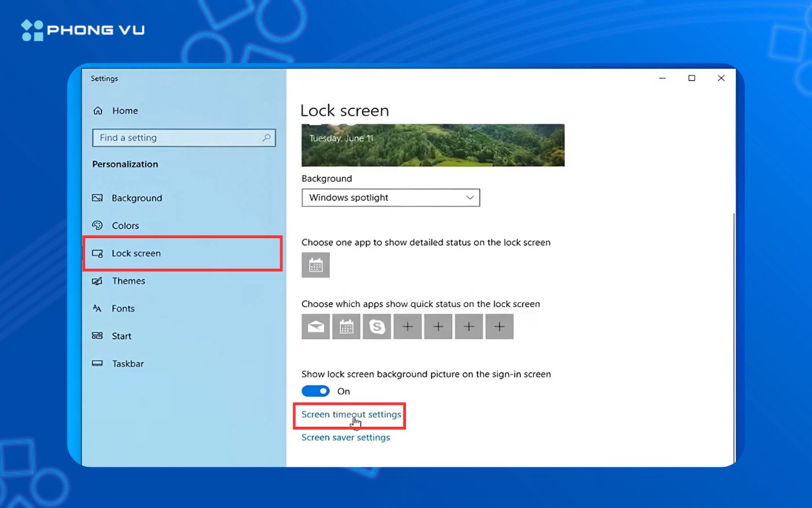812x508 pixels.
Task: Select the Calendar quick status app icon
Action: [346, 326]
